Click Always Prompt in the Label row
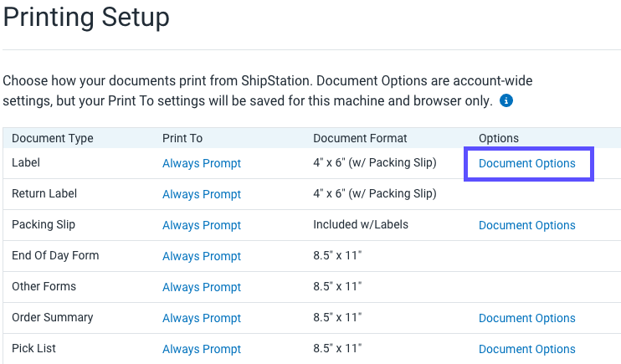Viewport: 621px width, 364px height. point(202,163)
